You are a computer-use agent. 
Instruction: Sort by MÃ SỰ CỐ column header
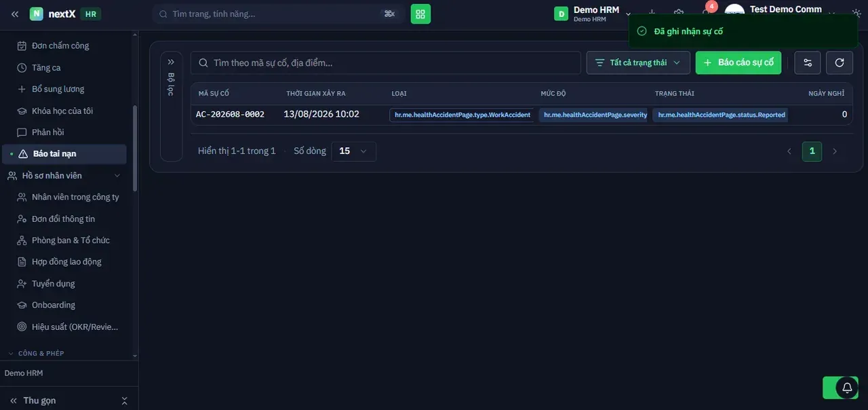pyautogui.click(x=214, y=94)
